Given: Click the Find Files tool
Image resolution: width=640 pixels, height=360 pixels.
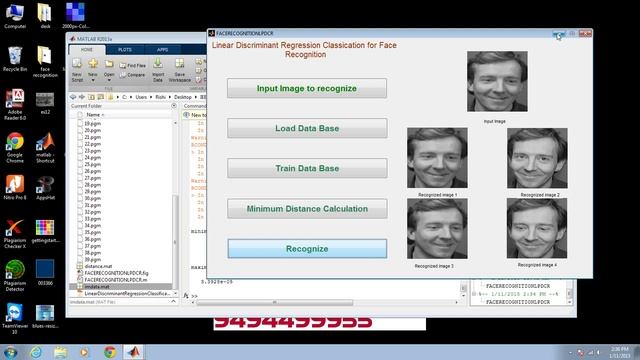Looking at the screenshot, I should [133, 65].
